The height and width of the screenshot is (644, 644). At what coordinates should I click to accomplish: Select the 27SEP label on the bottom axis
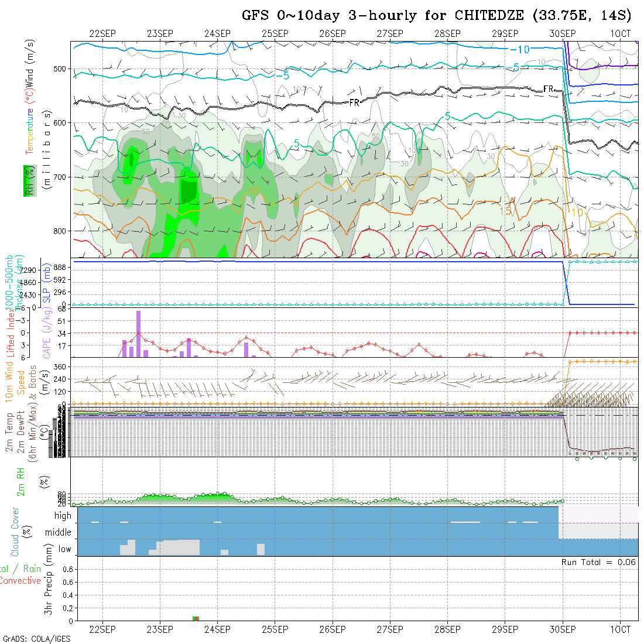(390, 629)
